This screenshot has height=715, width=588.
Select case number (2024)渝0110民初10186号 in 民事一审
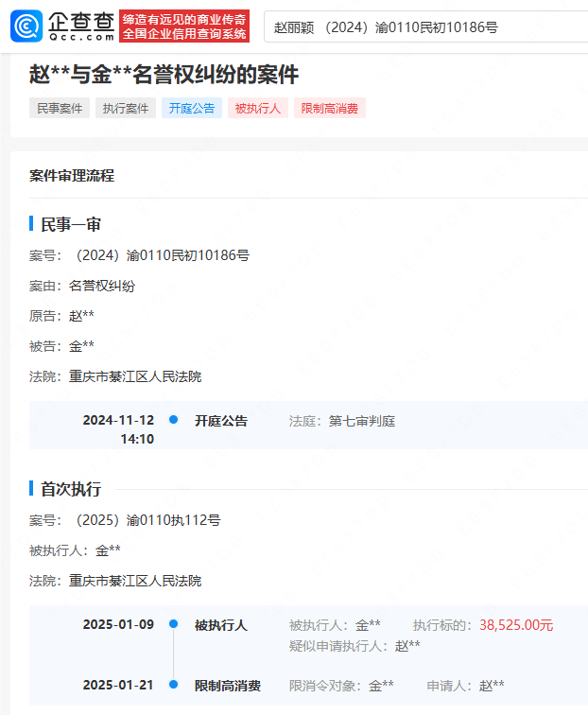coord(163,255)
